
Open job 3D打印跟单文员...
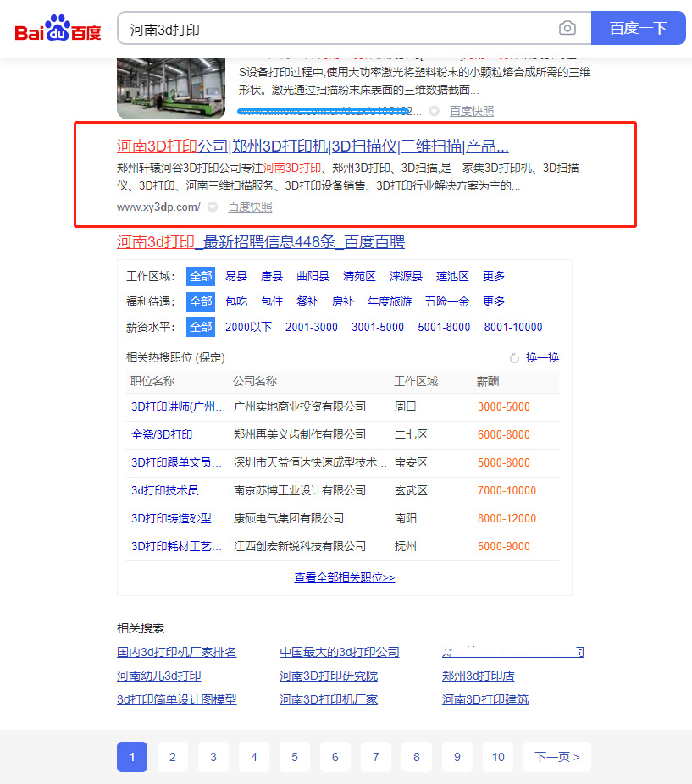[x=176, y=462]
